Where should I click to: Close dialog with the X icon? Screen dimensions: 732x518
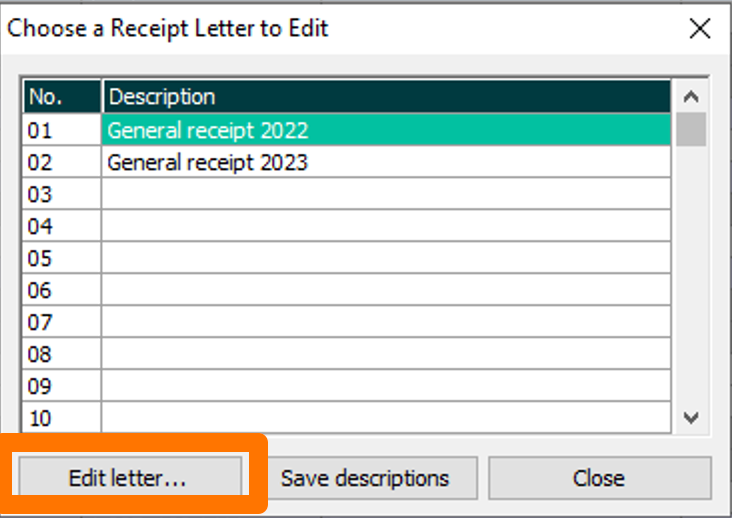(x=700, y=28)
